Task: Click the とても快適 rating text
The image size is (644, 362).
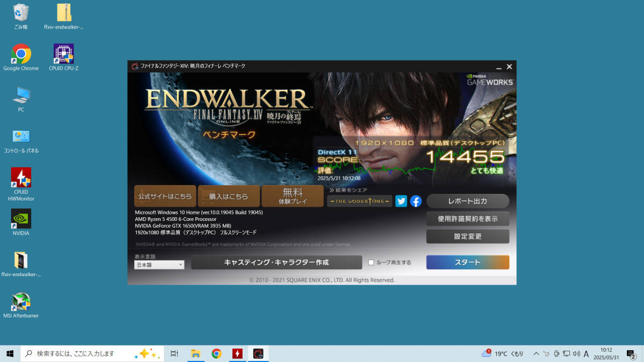Action: point(487,171)
